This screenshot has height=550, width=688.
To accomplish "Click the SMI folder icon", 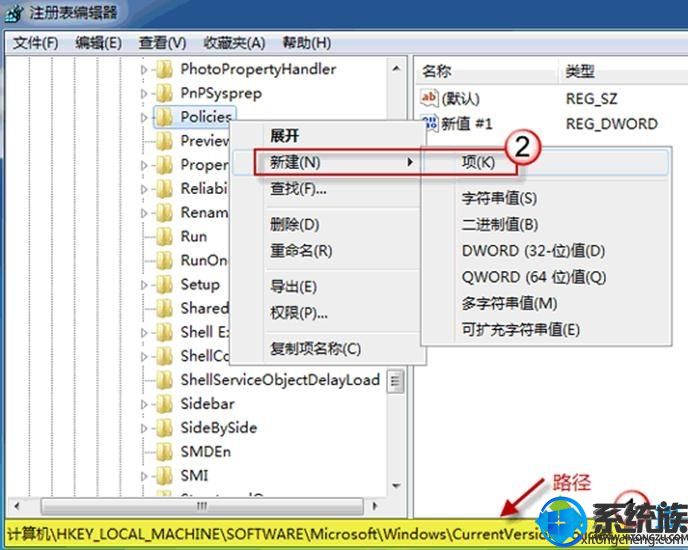I will coord(165,475).
